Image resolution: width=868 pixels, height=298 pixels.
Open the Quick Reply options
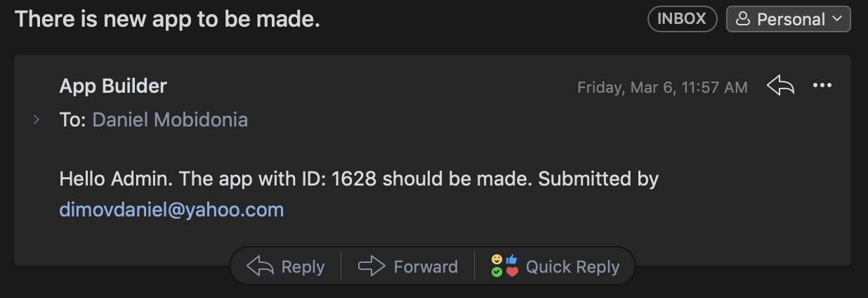pyautogui.click(x=555, y=266)
